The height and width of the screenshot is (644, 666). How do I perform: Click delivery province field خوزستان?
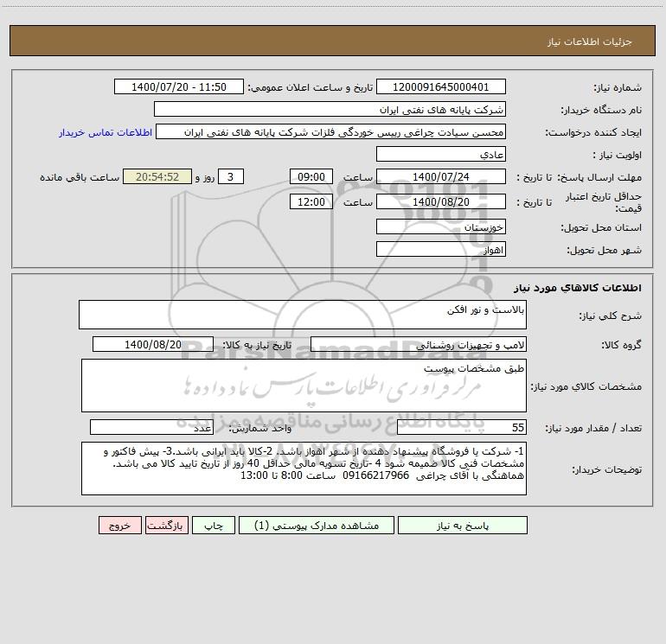[x=441, y=226]
